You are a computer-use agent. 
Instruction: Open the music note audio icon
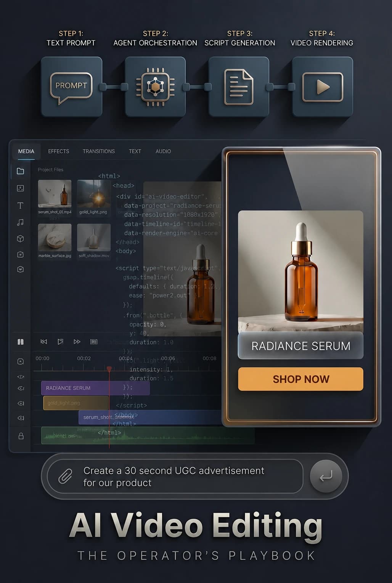21,222
